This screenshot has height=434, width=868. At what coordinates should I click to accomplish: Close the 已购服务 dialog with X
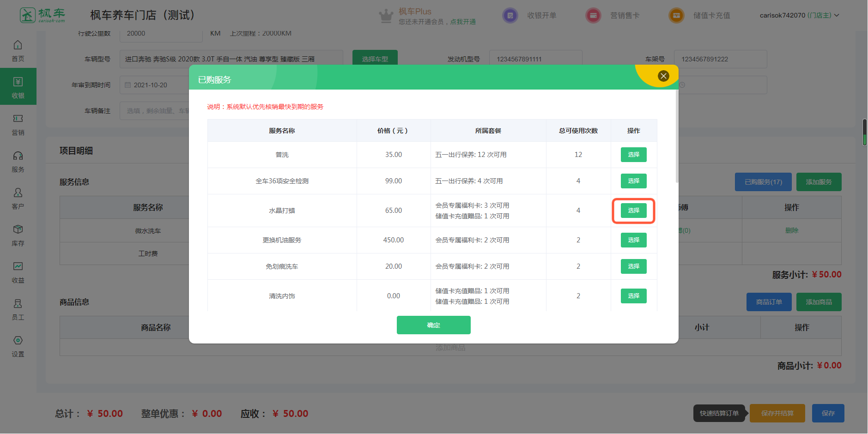pyautogui.click(x=663, y=76)
